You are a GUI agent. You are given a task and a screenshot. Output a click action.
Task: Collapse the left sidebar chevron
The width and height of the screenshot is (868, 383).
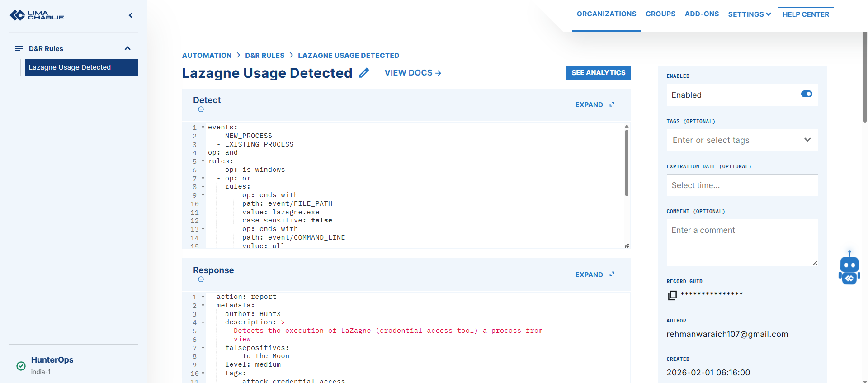(131, 15)
